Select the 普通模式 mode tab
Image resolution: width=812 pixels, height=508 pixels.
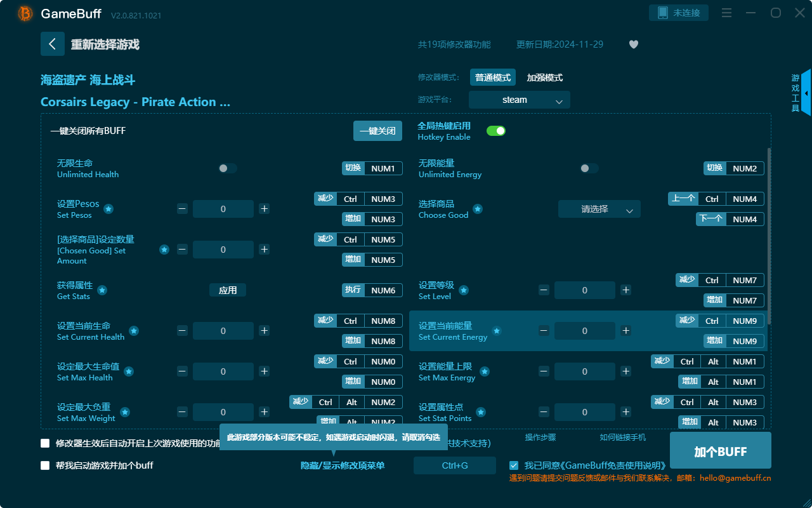(493, 77)
